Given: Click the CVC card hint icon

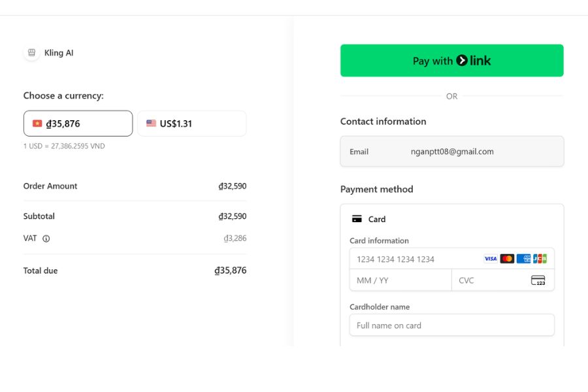Looking at the screenshot, I should pos(538,280).
